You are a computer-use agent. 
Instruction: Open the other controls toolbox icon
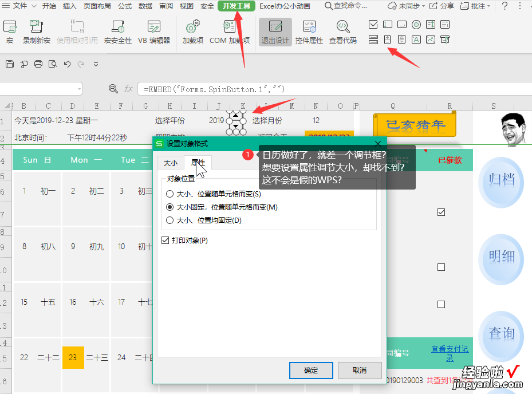(x=445, y=40)
